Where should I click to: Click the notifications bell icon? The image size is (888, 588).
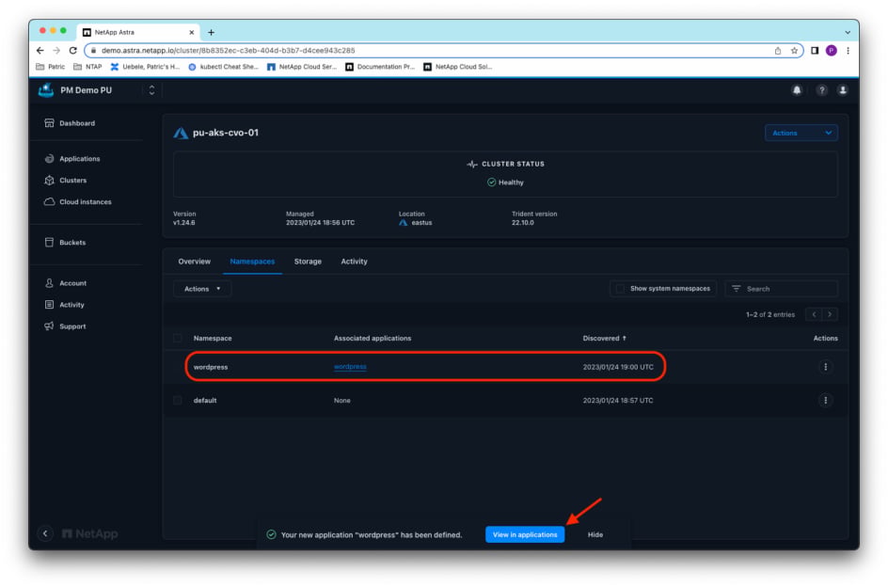[796, 90]
